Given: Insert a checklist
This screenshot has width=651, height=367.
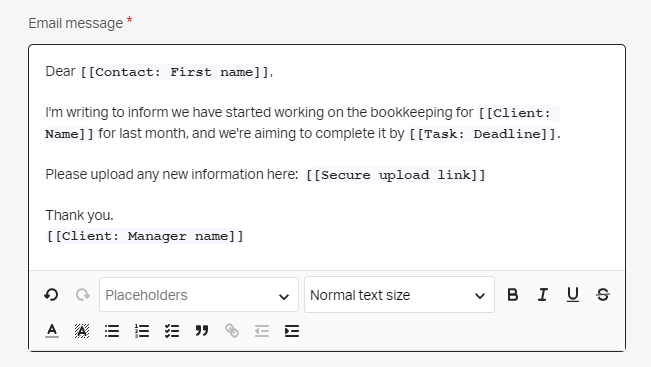Looking at the screenshot, I should (172, 331).
